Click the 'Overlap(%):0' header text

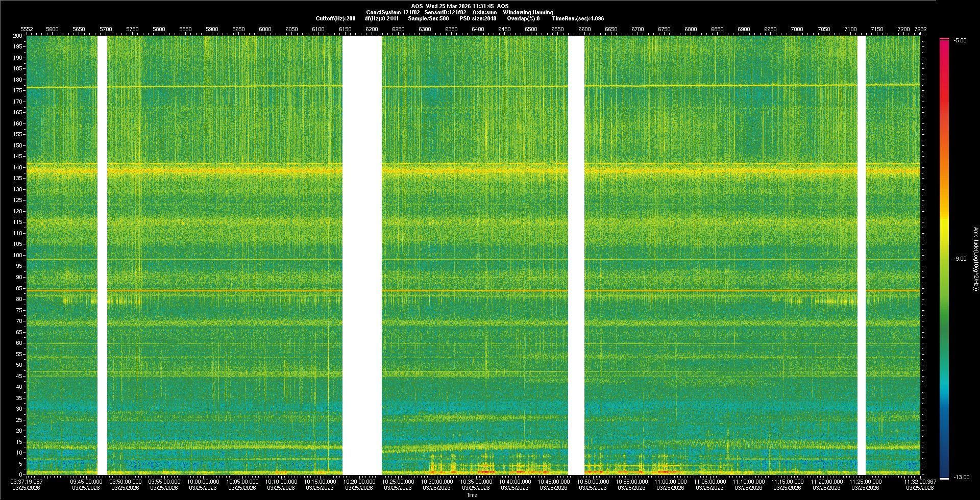(x=523, y=18)
